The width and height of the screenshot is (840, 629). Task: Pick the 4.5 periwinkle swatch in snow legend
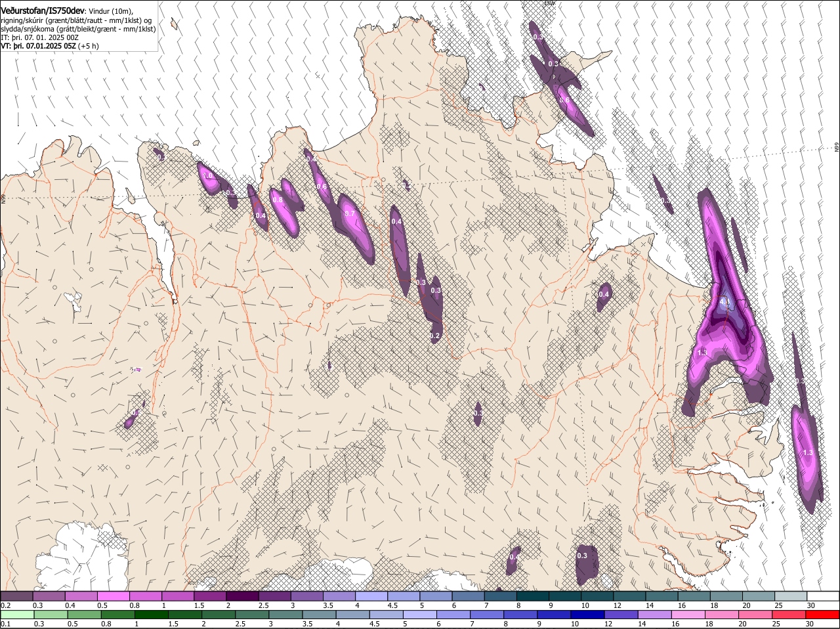click(x=404, y=596)
